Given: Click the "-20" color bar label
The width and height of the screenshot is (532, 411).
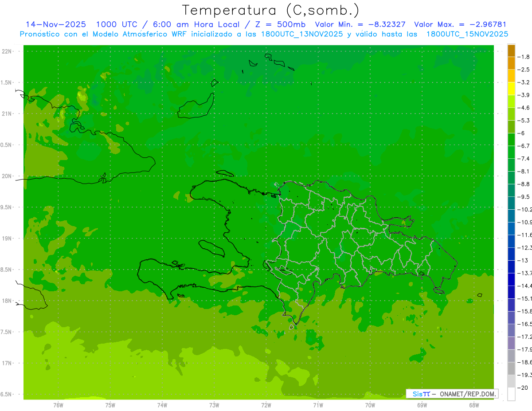Looking at the screenshot, I should tap(523, 388).
